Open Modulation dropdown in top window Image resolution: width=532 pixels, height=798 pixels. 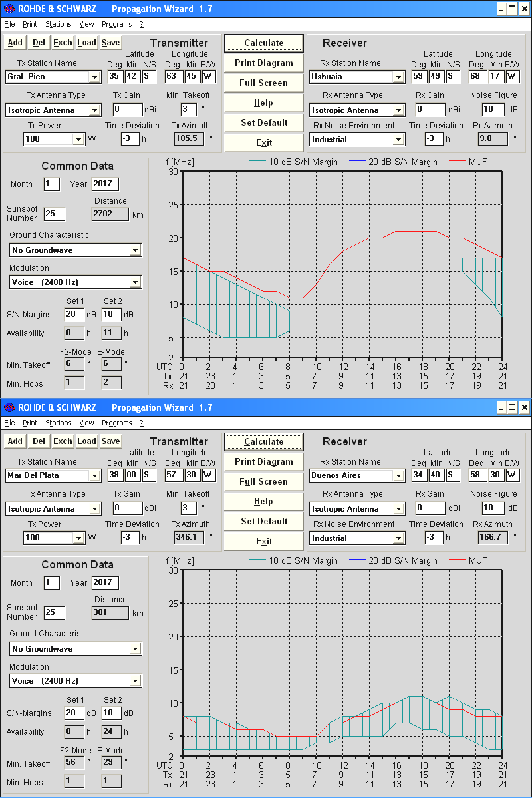point(135,282)
